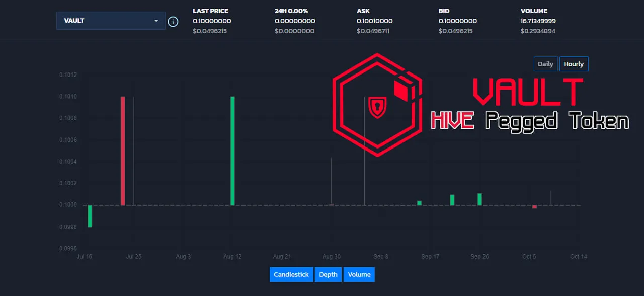The width and height of the screenshot is (644, 296).
Task: Click the BID dollar value $0.0496215
Action: (x=455, y=31)
